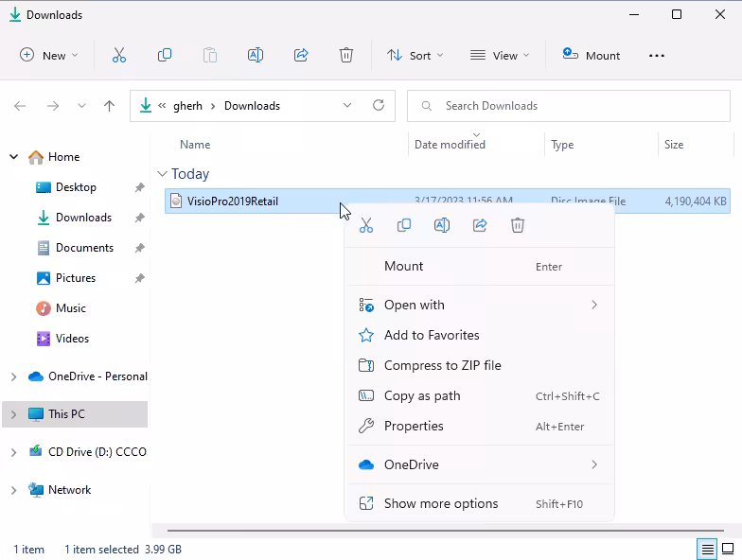Click the horizontal scrollbar at the bottom
Screen dimensions: 742x560
[445, 531]
